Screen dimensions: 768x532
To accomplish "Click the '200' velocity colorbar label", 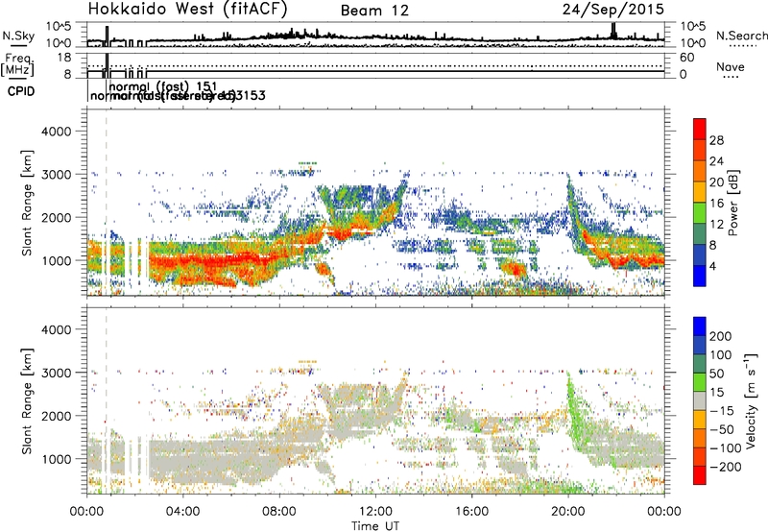I will (x=721, y=336).
